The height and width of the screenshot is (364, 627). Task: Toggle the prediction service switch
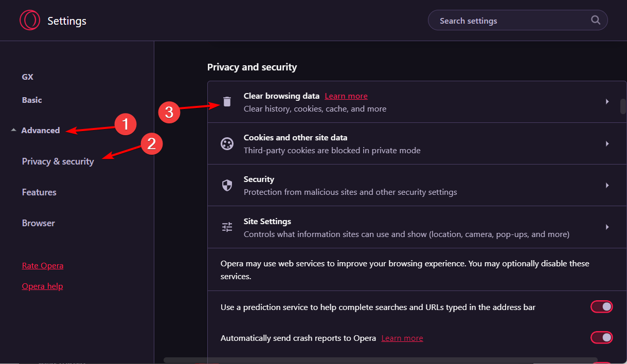pos(602,307)
